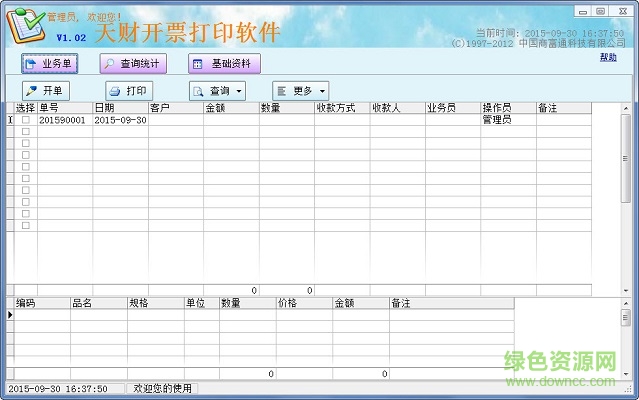This screenshot has width=639, height=400.
Task: Click the 开单 button
Action: click(x=46, y=90)
